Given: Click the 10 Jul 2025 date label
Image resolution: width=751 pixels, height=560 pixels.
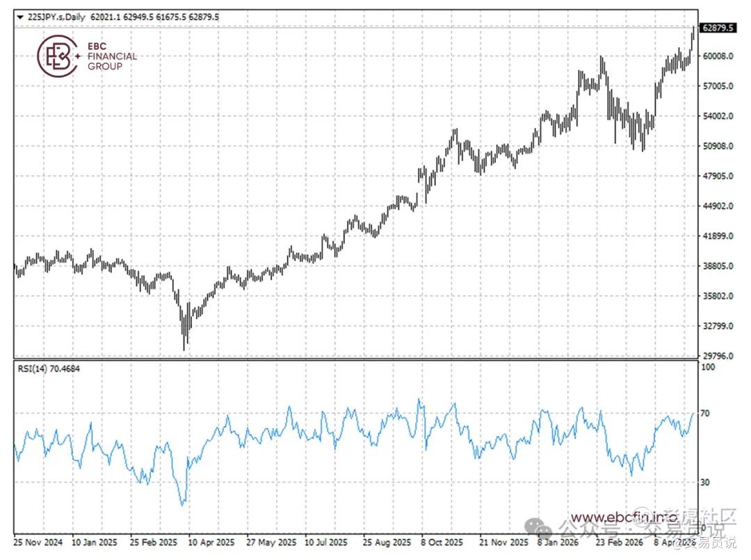Looking at the screenshot, I should coord(325,543).
